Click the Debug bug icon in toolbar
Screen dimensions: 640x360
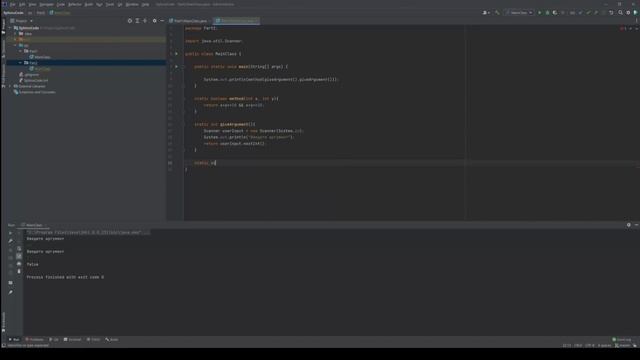[547, 13]
